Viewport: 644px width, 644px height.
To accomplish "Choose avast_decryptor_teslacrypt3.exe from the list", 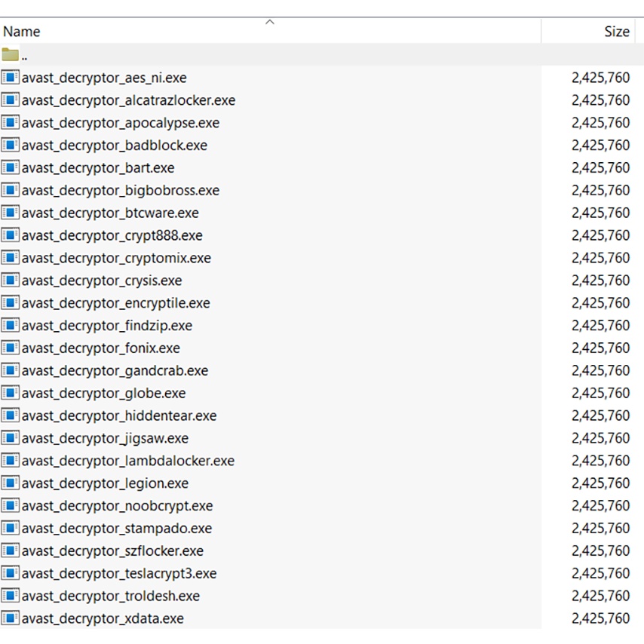I will (119, 573).
